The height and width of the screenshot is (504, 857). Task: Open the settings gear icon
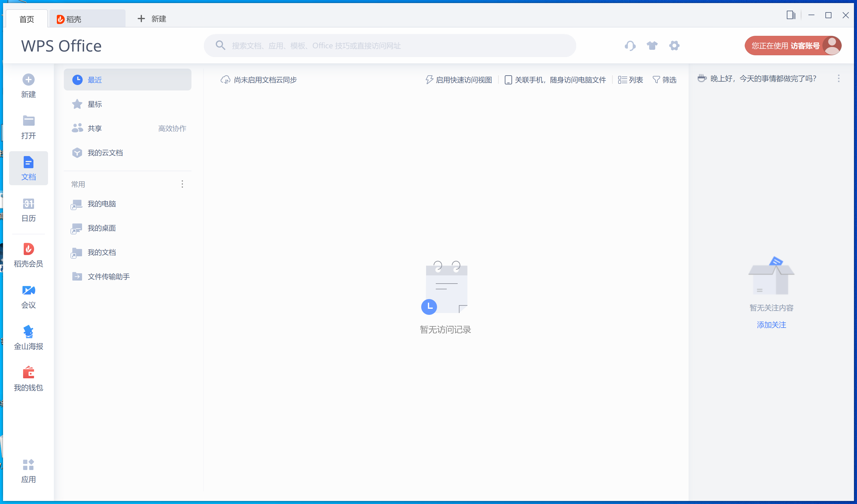(674, 46)
